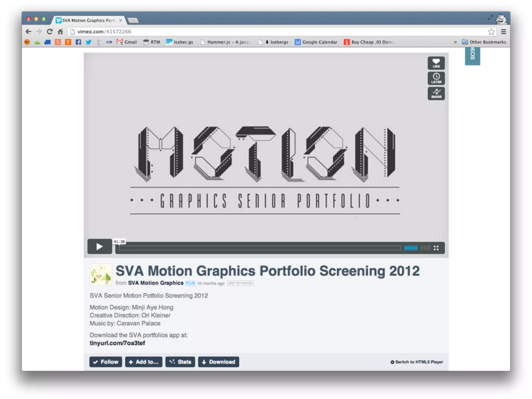Open the Add to... menu
Viewport: 532px width, 399px height.
(143, 362)
